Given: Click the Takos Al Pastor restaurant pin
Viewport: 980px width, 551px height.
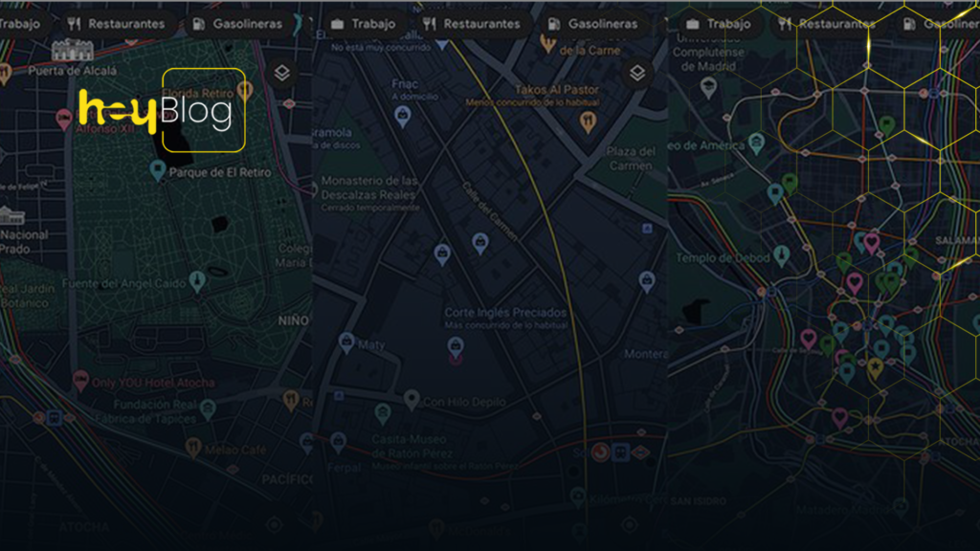Looking at the screenshot, I should (x=587, y=121).
